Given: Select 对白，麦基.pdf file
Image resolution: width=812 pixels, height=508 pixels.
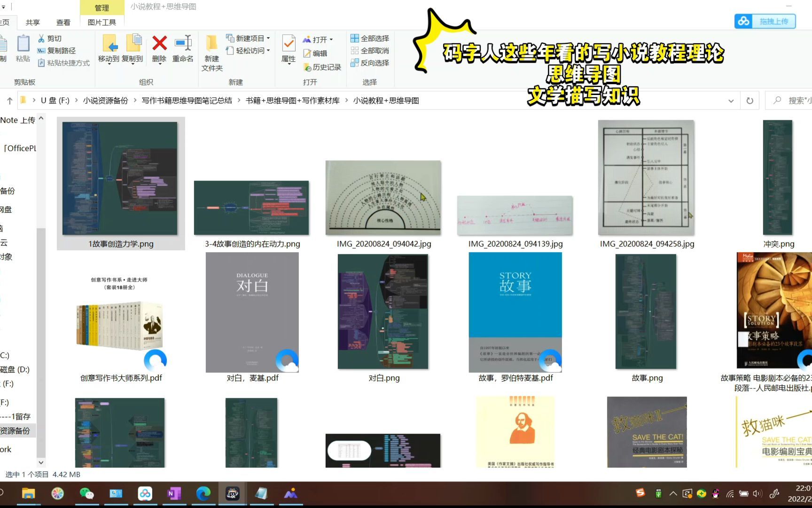Looking at the screenshot, I should tap(252, 318).
